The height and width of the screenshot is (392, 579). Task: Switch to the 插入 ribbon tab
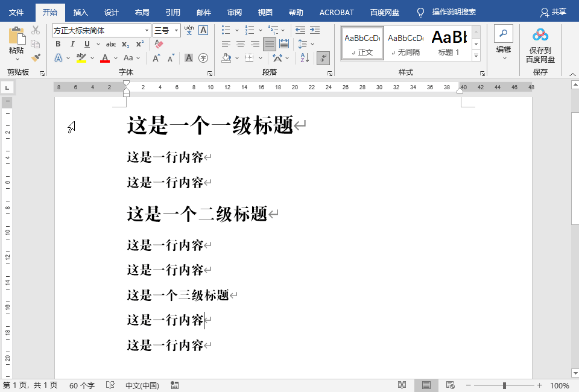[x=81, y=11]
